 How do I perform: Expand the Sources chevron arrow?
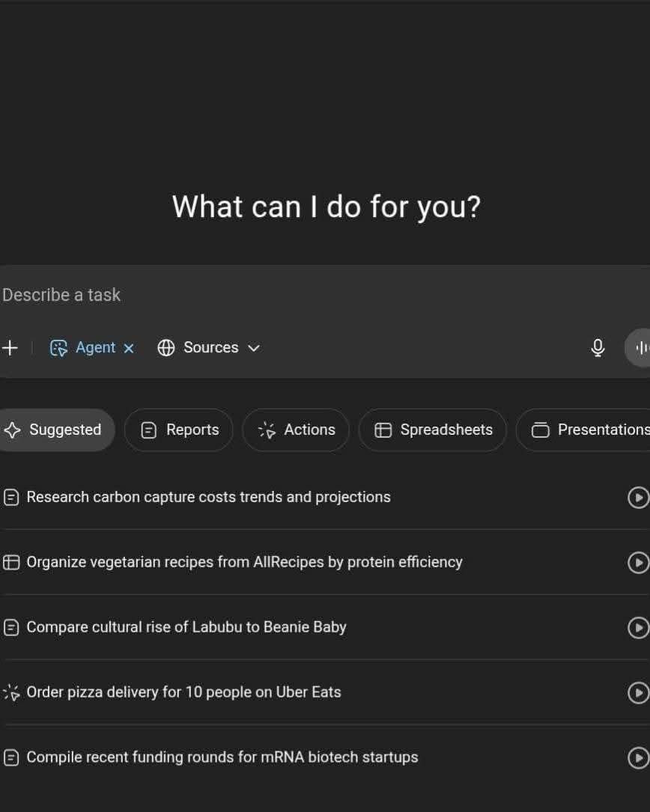click(253, 348)
